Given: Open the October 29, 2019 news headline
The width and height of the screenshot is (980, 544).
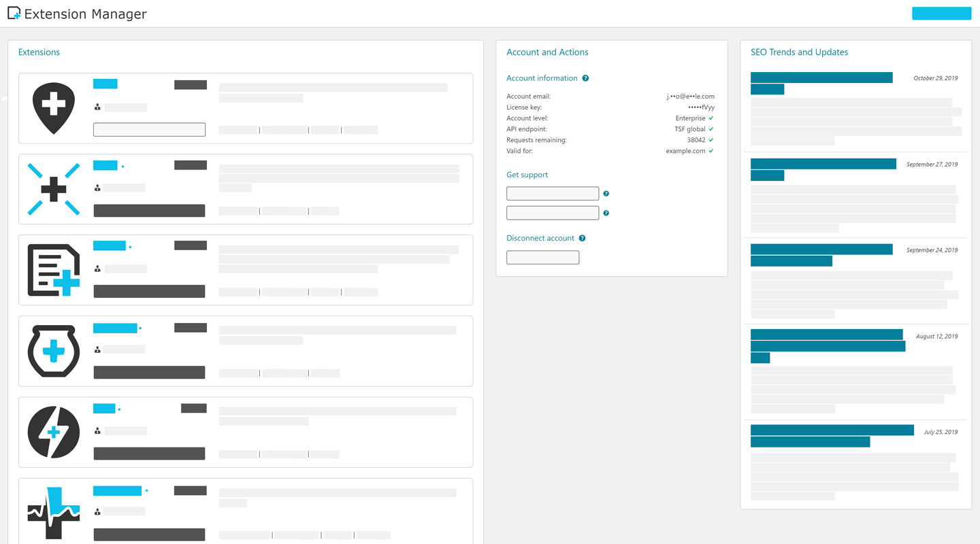Looking at the screenshot, I should coord(821,83).
